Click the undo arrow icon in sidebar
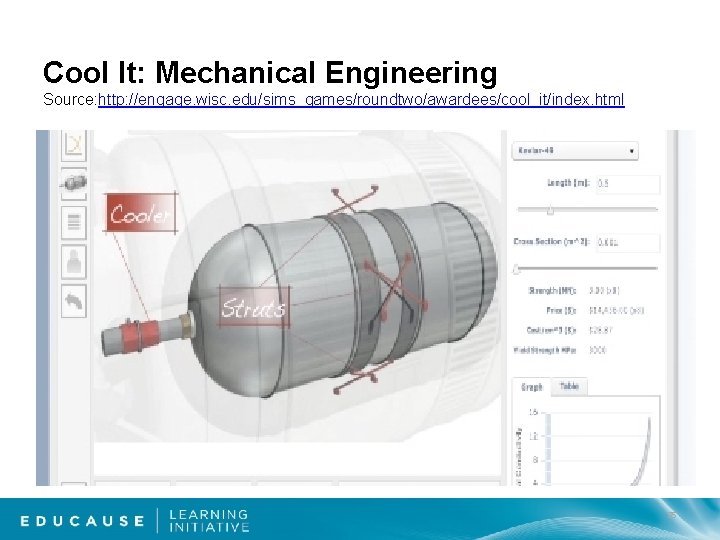 pos(73,301)
